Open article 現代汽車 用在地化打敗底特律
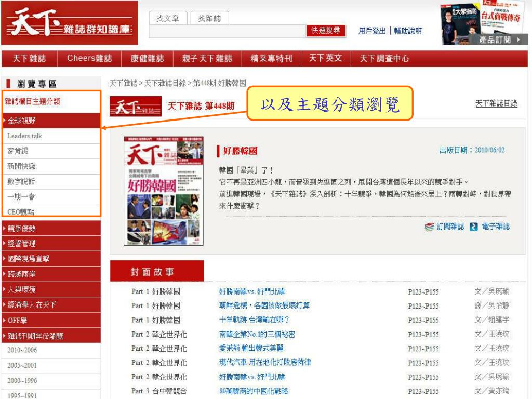 point(265,363)
